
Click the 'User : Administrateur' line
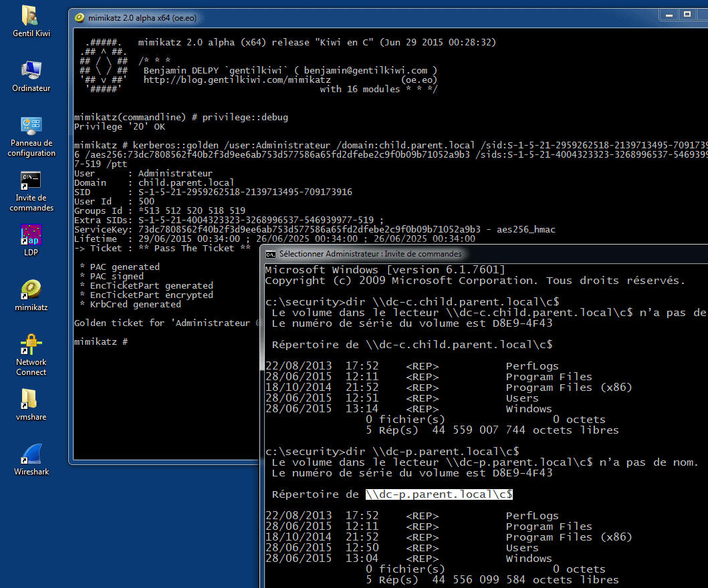[143, 174]
